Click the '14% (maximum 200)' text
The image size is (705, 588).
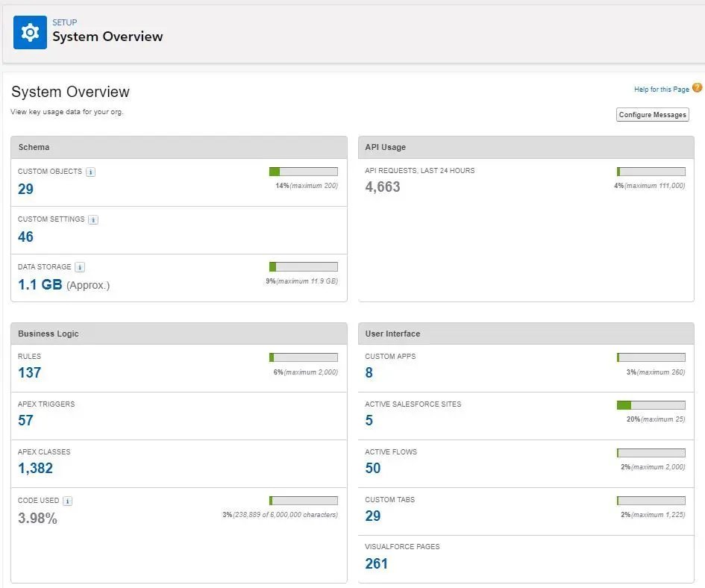[x=307, y=186]
